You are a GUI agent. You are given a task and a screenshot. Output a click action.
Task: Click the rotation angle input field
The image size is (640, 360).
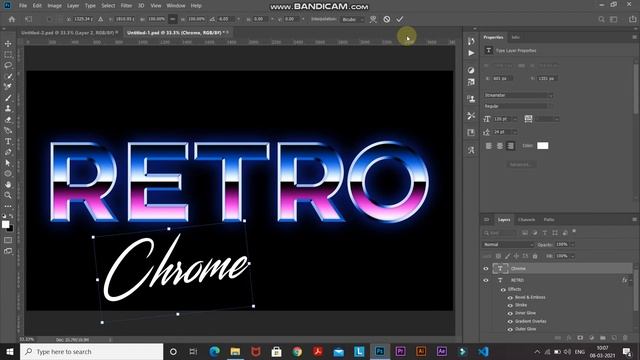[x=225, y=19]
